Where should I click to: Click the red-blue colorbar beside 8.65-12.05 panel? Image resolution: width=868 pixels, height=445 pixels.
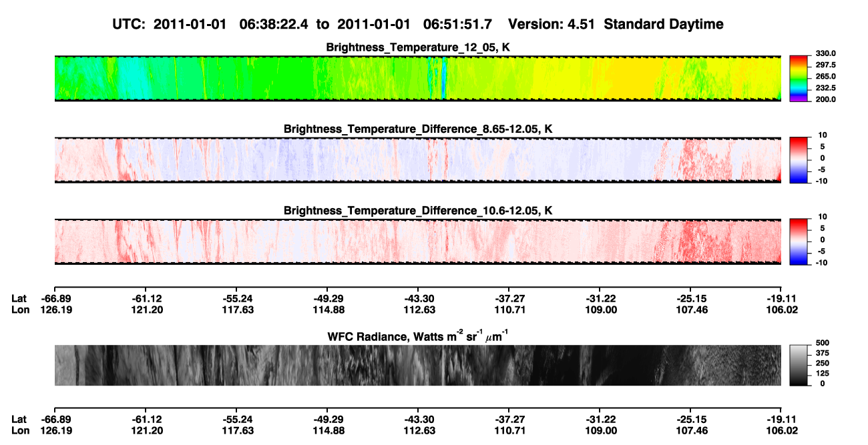point(799,160)
